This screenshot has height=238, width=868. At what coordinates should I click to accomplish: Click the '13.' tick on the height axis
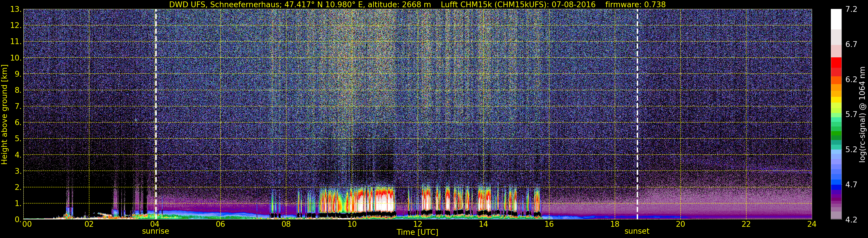pyautogui.click(x=16, y=9)
